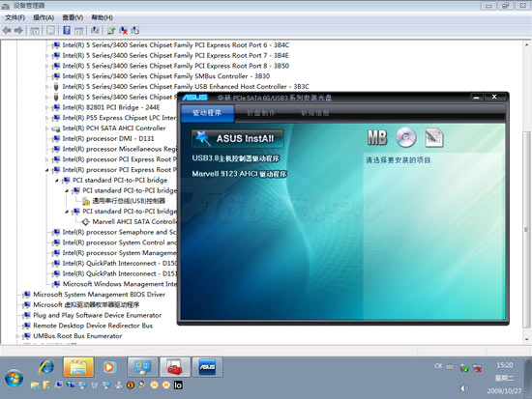Click the CD disc icon in ASUS installer
Screen dimensions: 532x399
point(406,137)
